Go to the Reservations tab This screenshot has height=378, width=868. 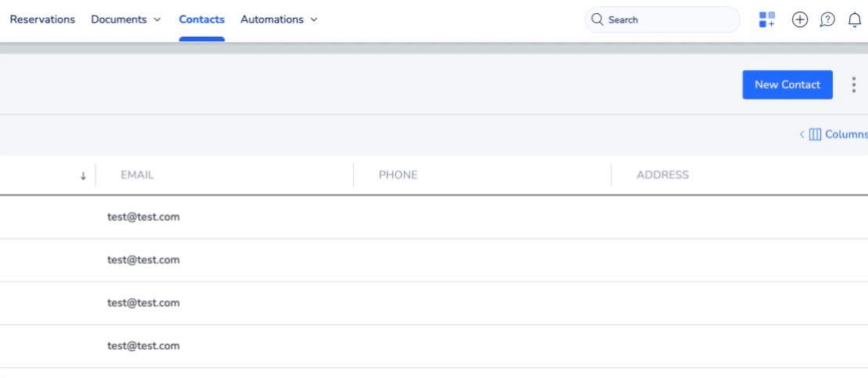(42, 20)
